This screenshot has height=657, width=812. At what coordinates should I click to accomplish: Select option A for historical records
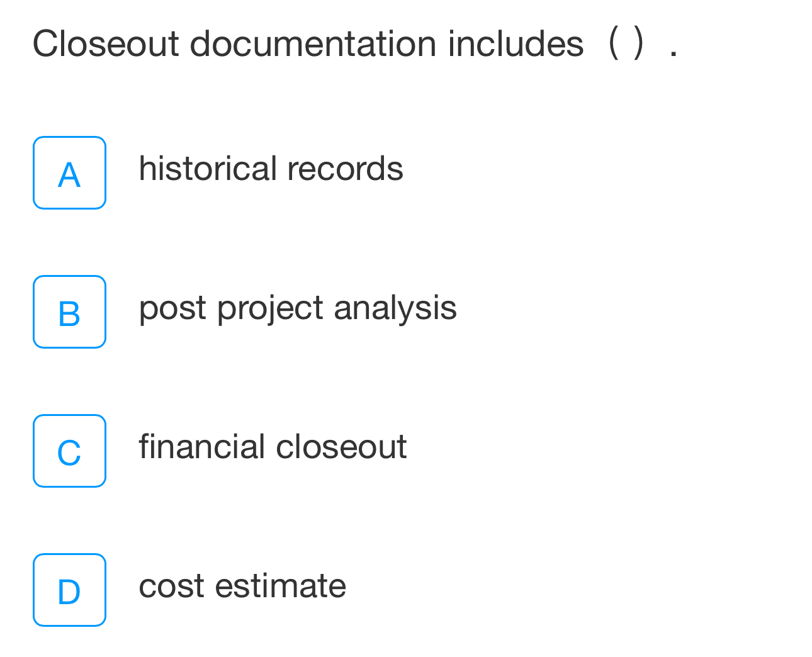click(69, 172)
